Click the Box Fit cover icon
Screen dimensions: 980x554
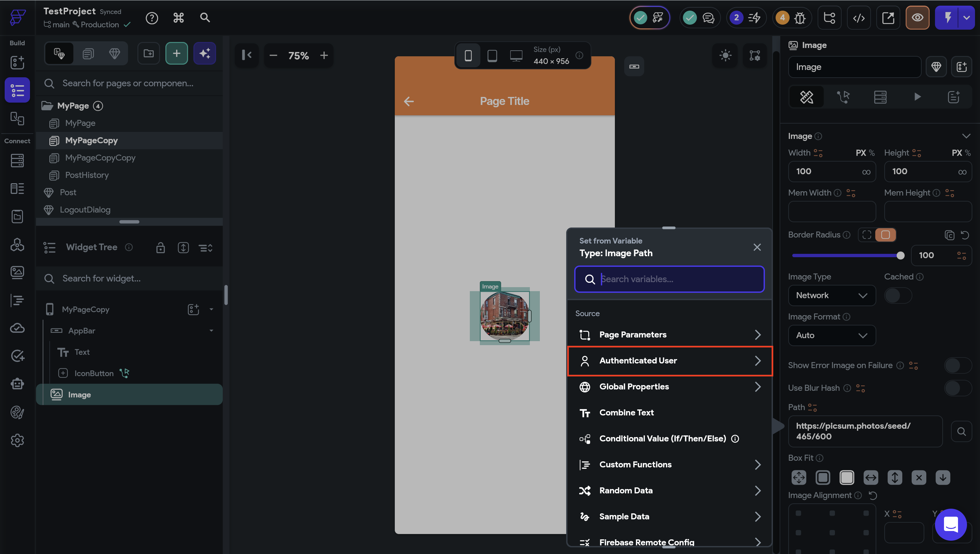pos(847,477)
